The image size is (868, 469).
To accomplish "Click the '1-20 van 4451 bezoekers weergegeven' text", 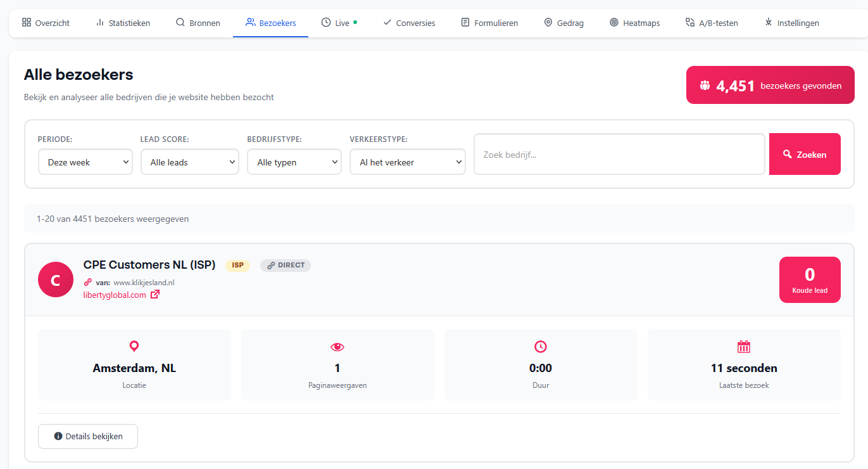I will [113, 219].
